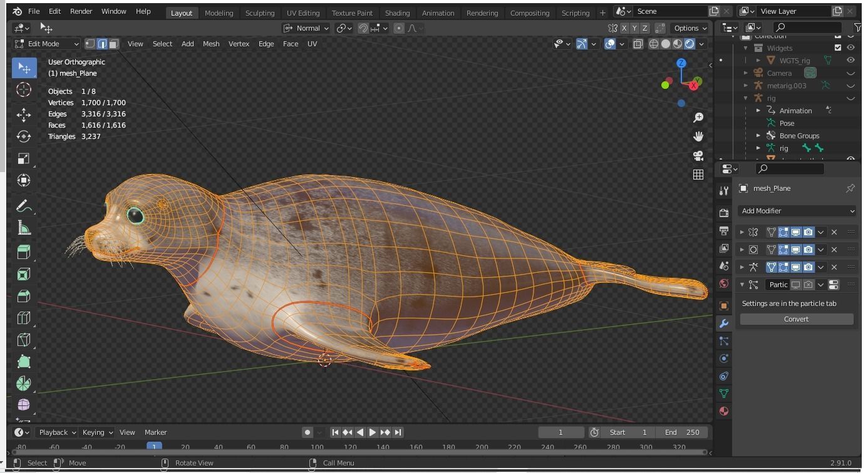Choose the Poly Build tool

(x=24, y=362)
